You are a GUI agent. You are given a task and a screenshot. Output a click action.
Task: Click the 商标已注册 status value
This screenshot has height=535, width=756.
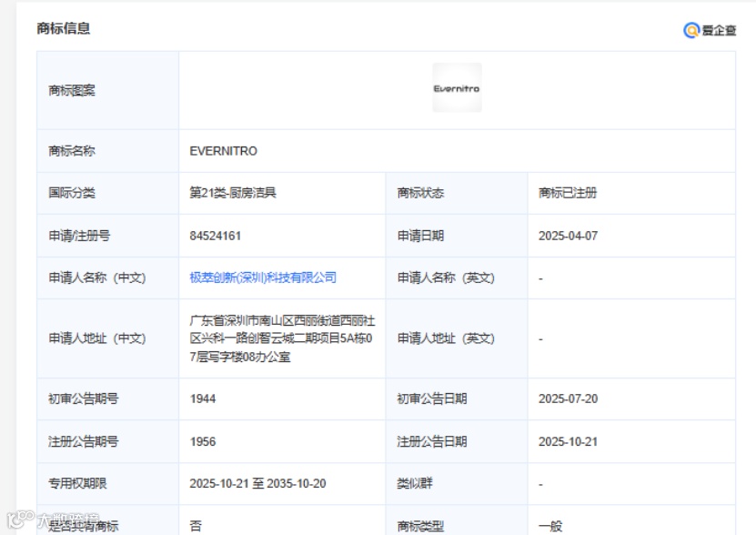coord(568,193)
